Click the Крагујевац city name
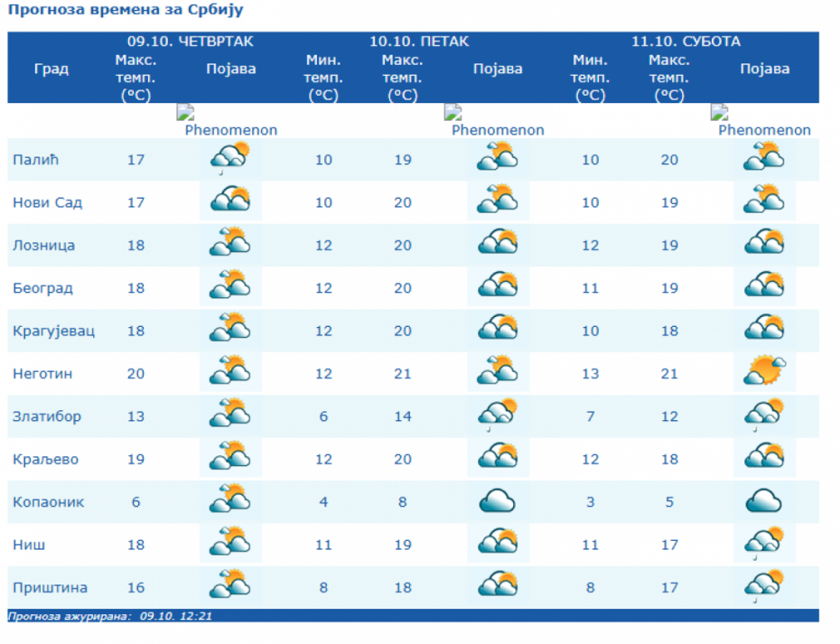 point(53,331)
